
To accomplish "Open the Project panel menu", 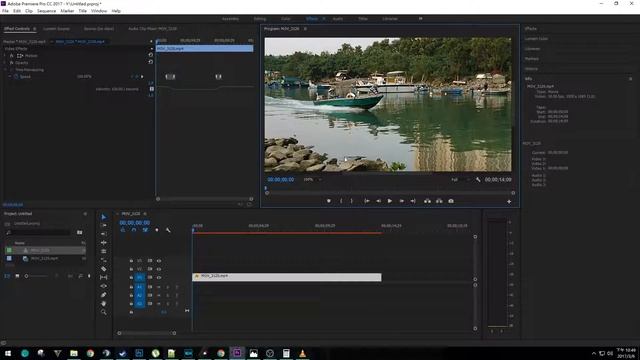I will pos(85,214).
